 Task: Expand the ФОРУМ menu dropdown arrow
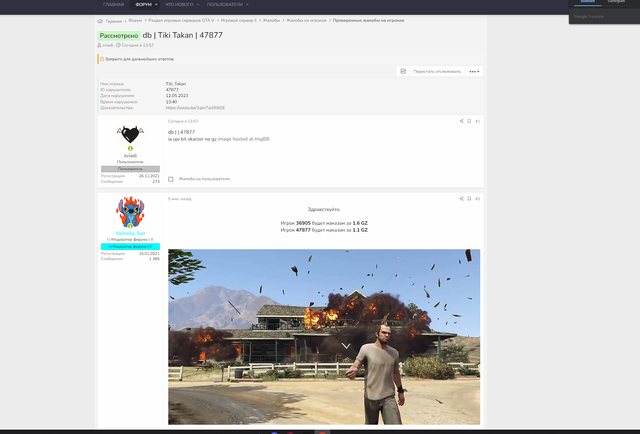click(x=156, y=5)
